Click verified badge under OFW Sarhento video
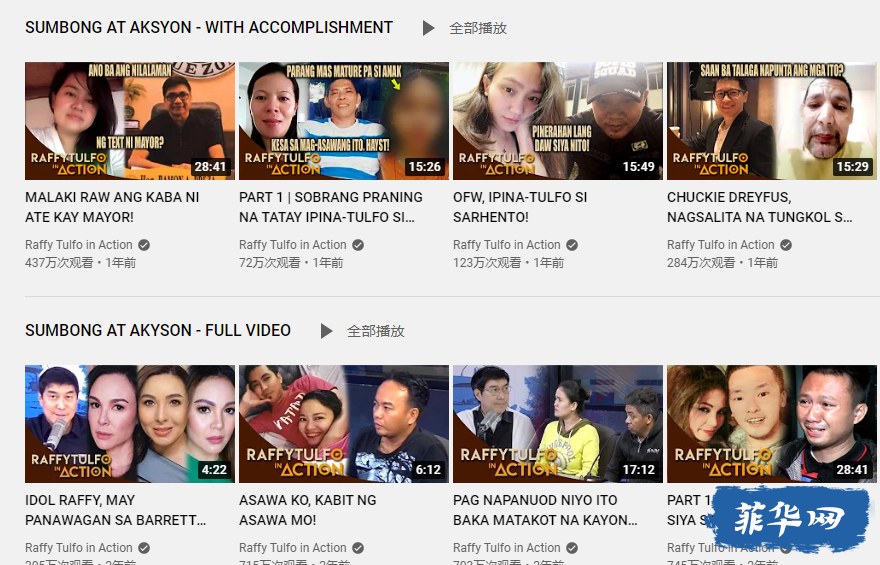The image size is (880, 565). click(572, 245)
